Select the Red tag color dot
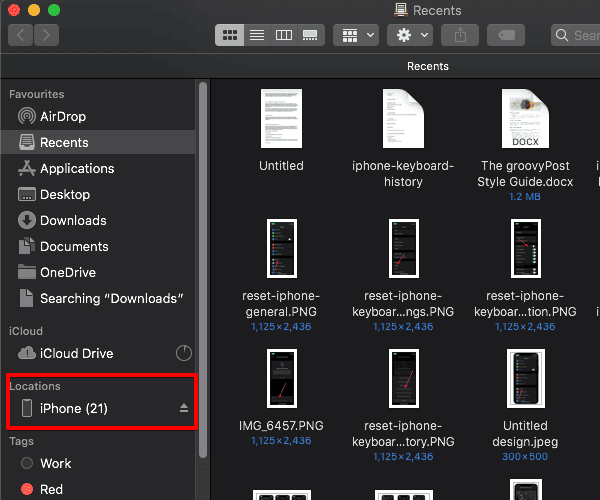600x500 pixels. [x=26, y=489]
